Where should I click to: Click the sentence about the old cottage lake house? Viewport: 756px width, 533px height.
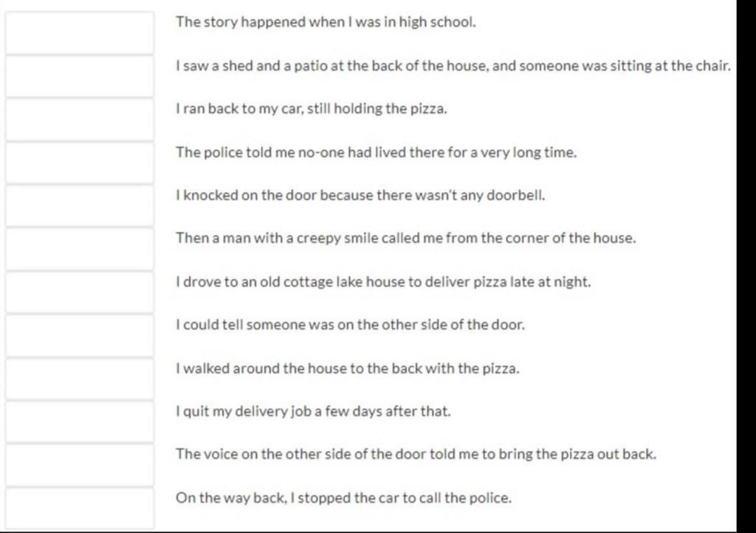tap(383, 282)
